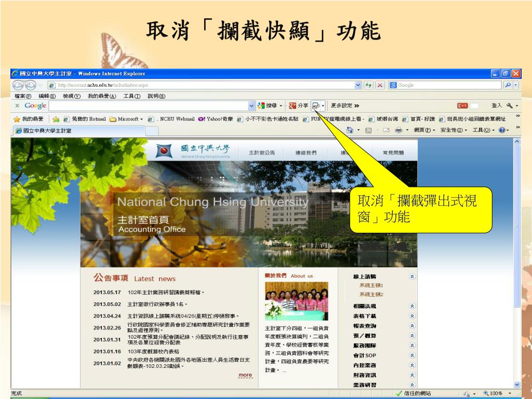The image size is (532, 399).
Task: Expand the 表格下載 sidebar section
Action: pyautogui.click(x=412, y=316)
